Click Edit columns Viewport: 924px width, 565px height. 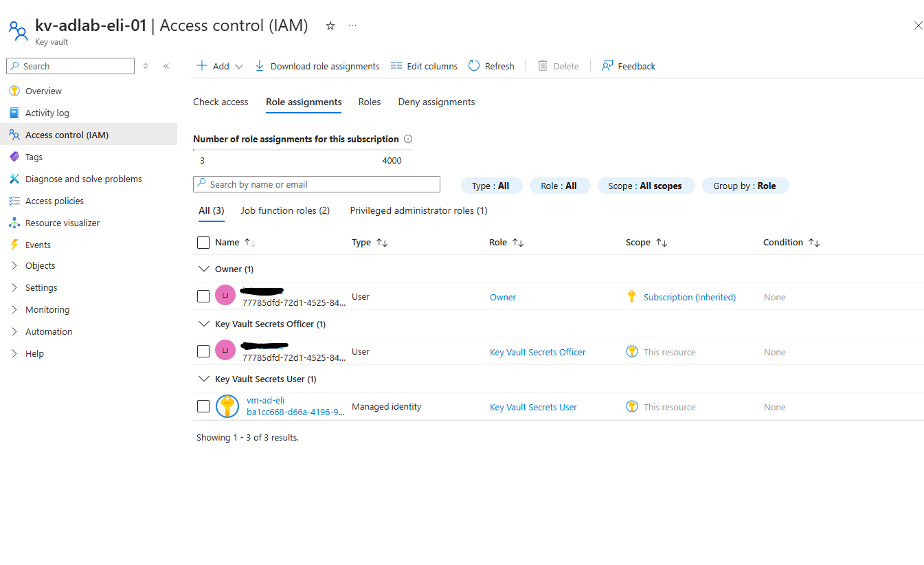(424, 66)
